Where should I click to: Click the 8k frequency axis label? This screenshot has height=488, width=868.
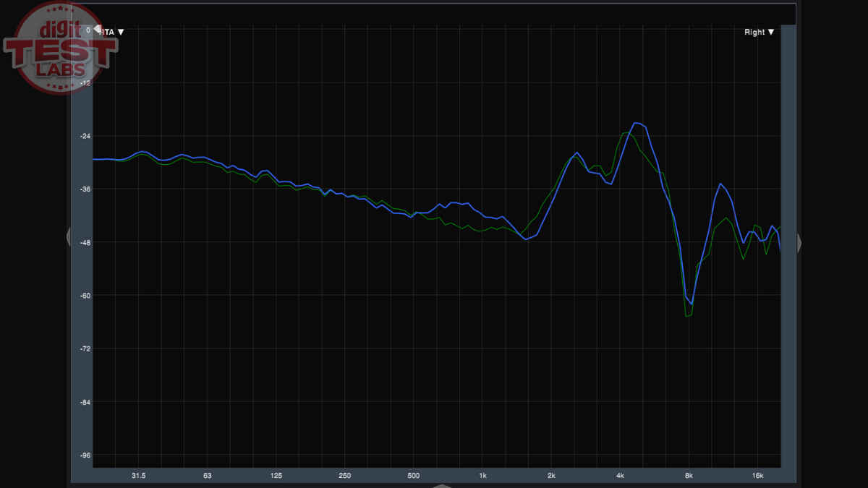[689, 476]
